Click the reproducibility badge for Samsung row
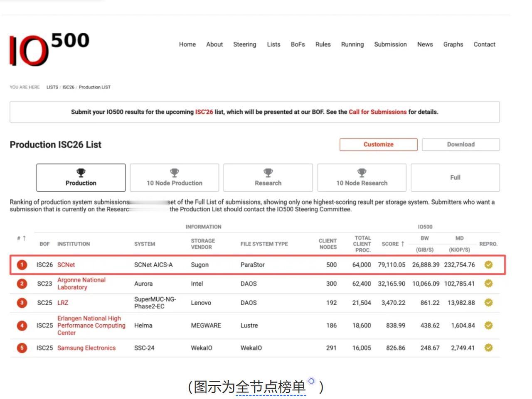The height and width of the screenshot is (399, 532). coord(489,348)
